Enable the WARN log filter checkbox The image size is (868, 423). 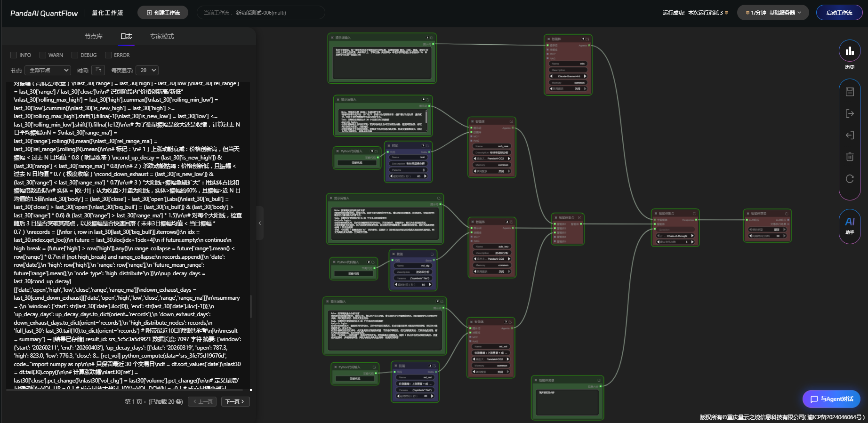tap(43, 55)
